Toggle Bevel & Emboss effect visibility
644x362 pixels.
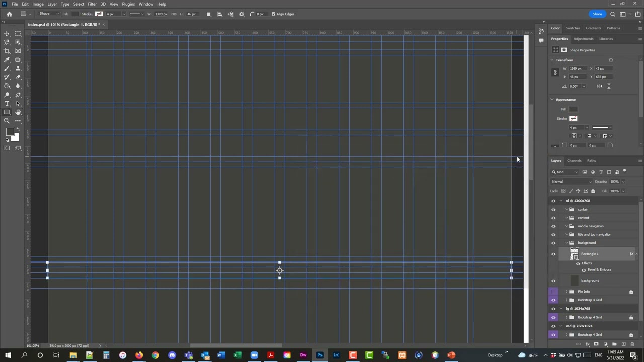point(584,270)
